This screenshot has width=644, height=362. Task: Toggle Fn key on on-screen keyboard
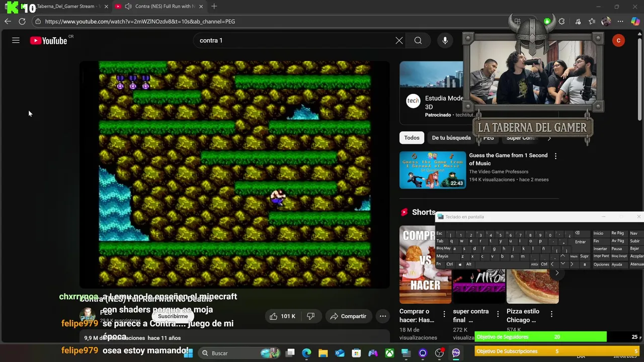[x=439, y=264]
